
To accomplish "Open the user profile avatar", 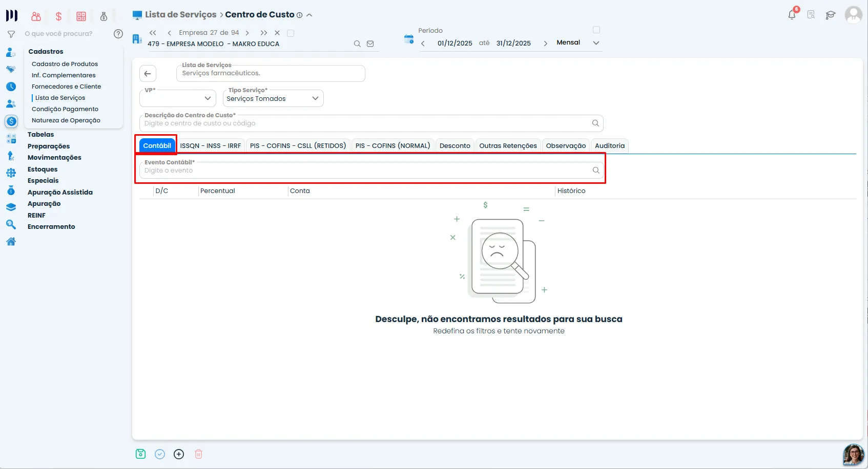I will (853, 15).
